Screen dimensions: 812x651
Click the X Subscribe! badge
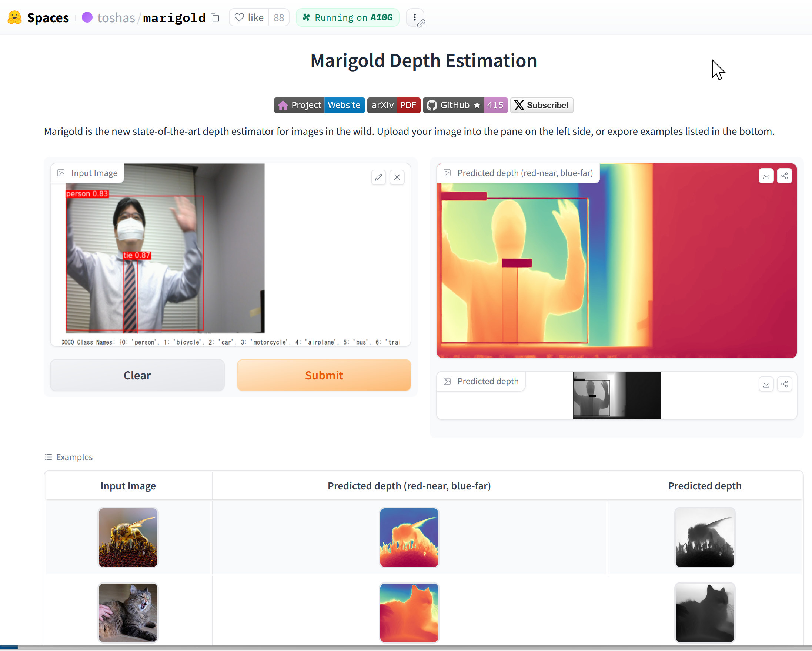point(542,105)
